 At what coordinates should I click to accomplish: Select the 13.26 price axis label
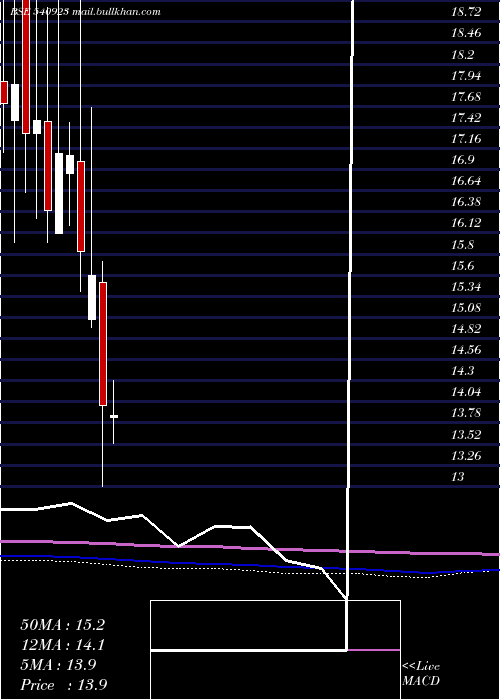(x=466, y=455)
